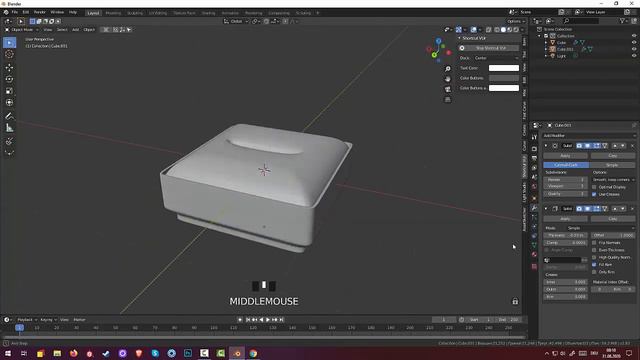The height and width of the screenshot is (360, 640).
Task: Hide Cube object via eye icon
Action: tap(634, 42)
